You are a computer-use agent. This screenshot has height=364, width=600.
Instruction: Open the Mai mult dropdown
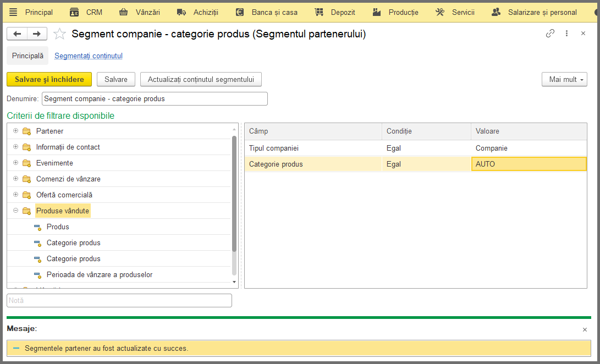point(564,79)
